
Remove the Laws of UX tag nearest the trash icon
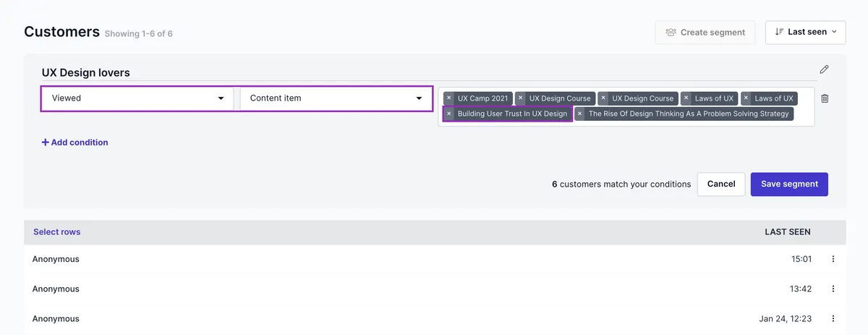coord(746,98)
